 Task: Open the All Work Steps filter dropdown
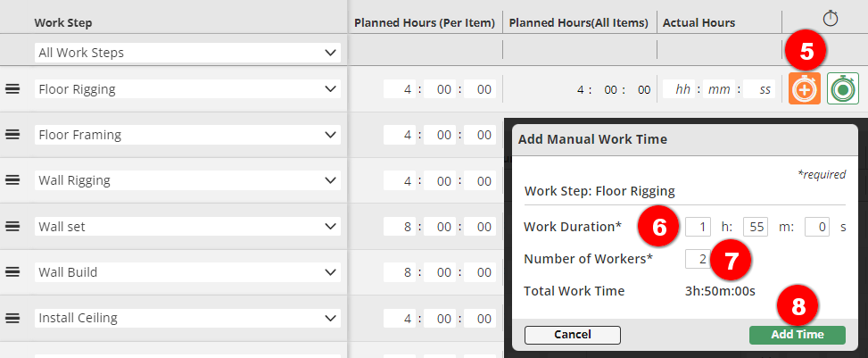pos(187,54)
